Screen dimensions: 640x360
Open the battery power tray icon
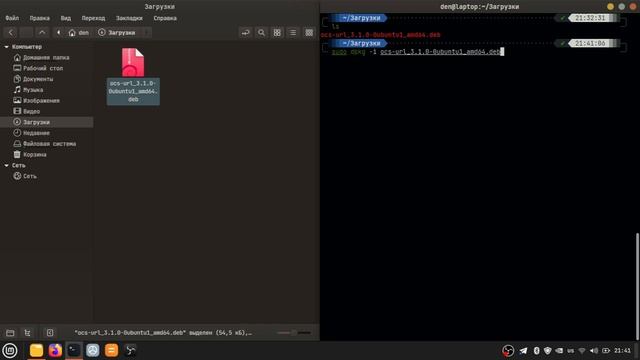coord(606,351)
